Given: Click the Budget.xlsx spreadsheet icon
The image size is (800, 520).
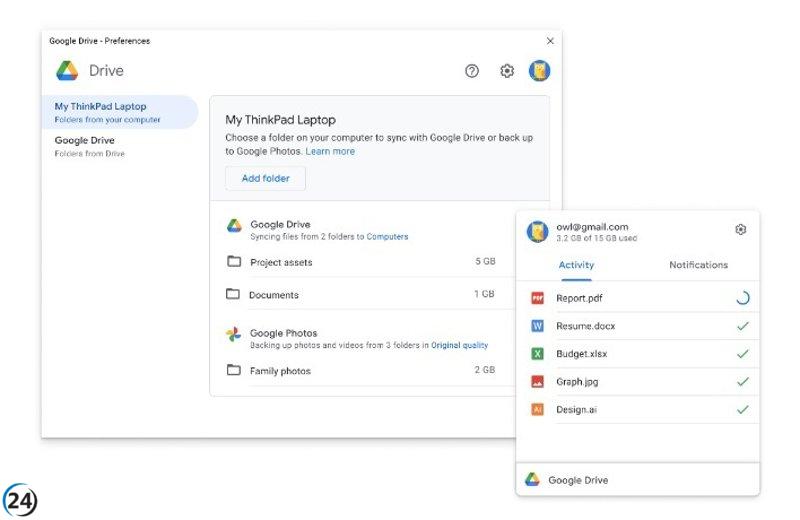Looking at the screenshot, I should (x=537, y=354).
